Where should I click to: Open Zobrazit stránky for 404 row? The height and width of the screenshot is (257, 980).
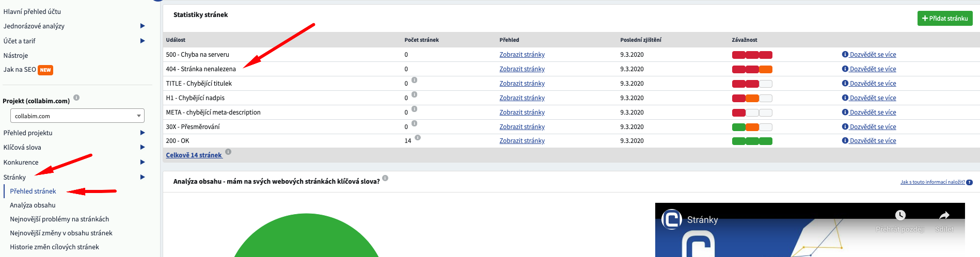pyautogui.click(x=522, y=69)
